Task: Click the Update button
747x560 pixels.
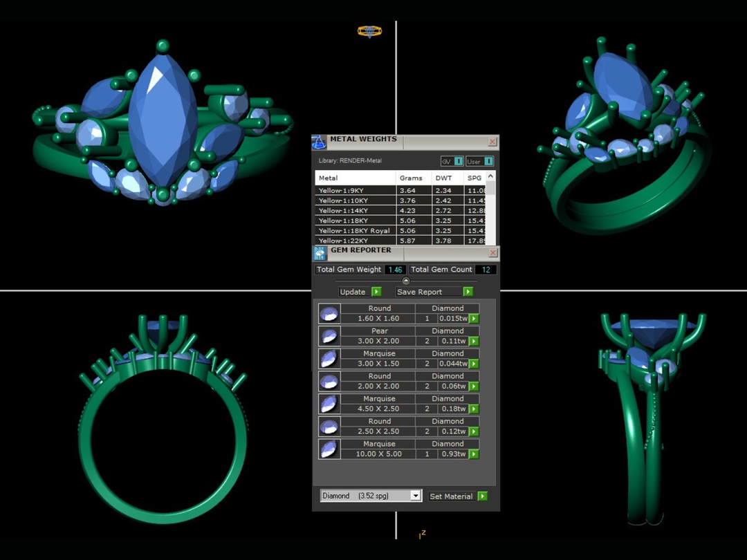Action: (x=353, y=292)
